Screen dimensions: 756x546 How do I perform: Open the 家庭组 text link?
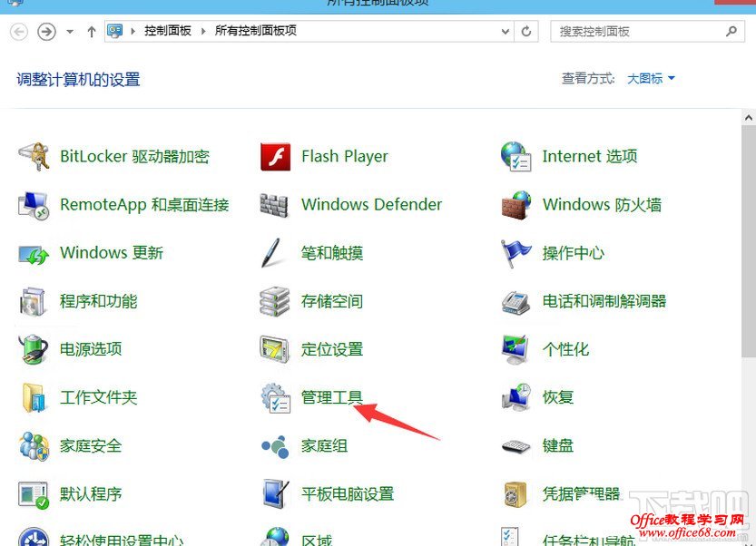pos(324,445)
